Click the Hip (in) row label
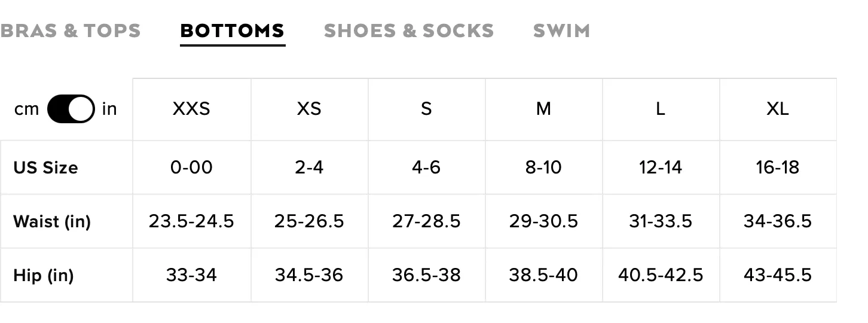This screenshot has width=868, height=323. point(44,275)
